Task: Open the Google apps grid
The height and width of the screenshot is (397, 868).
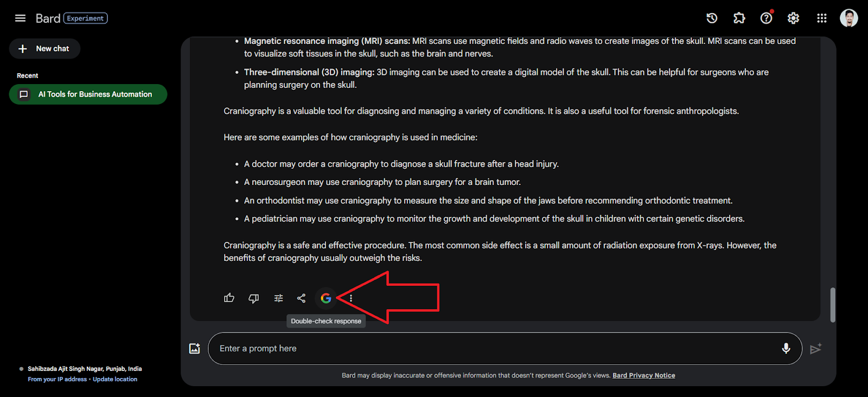Action: 821,18
